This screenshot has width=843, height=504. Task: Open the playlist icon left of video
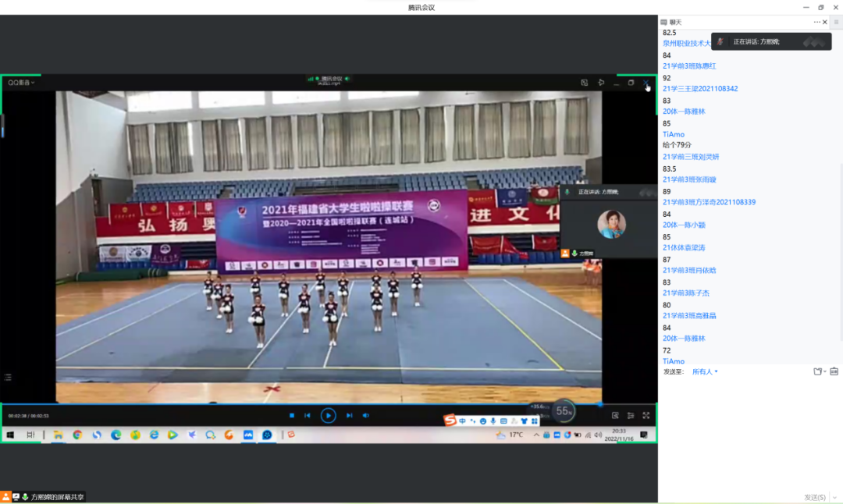8,378
